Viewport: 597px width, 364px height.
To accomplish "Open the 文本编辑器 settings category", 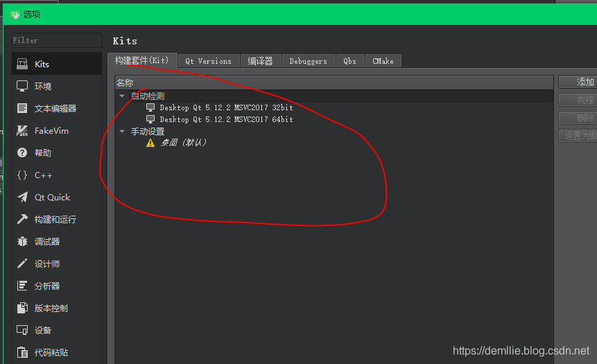I will pyautogui.click(x=57, y=108).
